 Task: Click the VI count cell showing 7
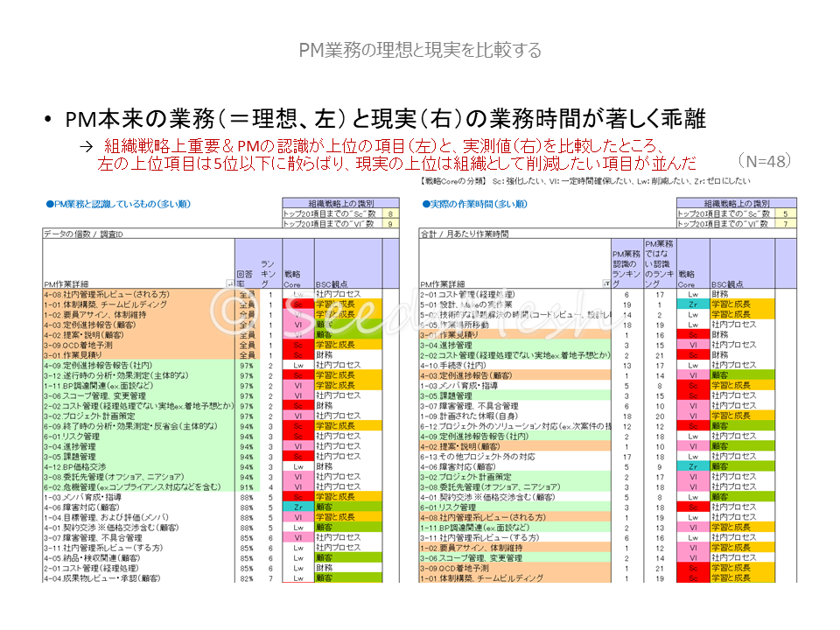coord(787,223)
